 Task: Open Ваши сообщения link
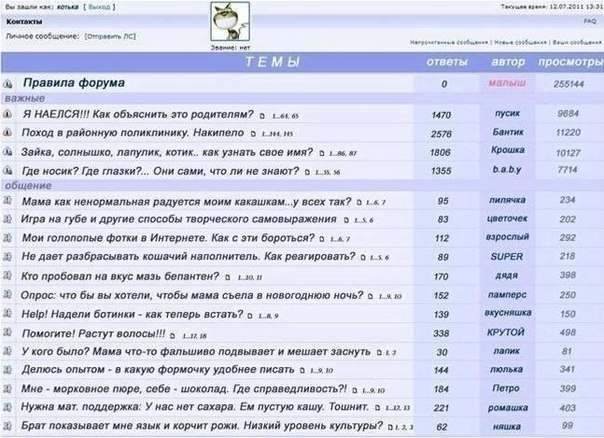575,43
